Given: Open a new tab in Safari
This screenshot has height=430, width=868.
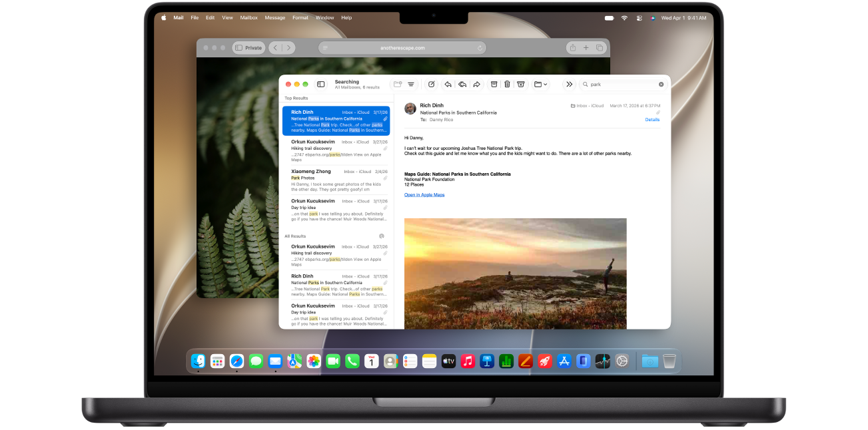Looking at the screenshot, I should click(586, 48).
